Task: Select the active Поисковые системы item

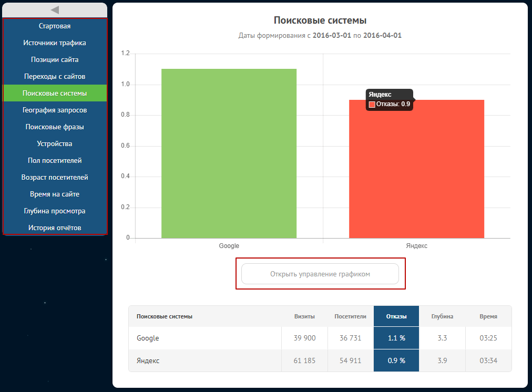Action: [x=55, y=93]
